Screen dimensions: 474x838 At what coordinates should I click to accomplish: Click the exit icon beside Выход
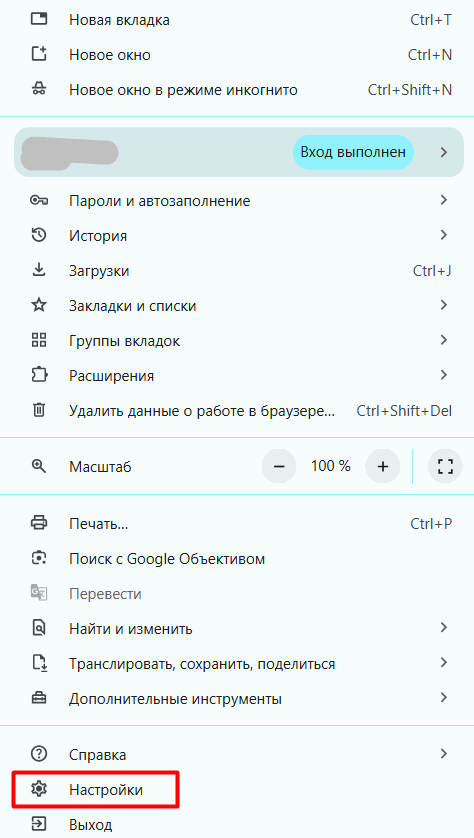tap(39, 824)
